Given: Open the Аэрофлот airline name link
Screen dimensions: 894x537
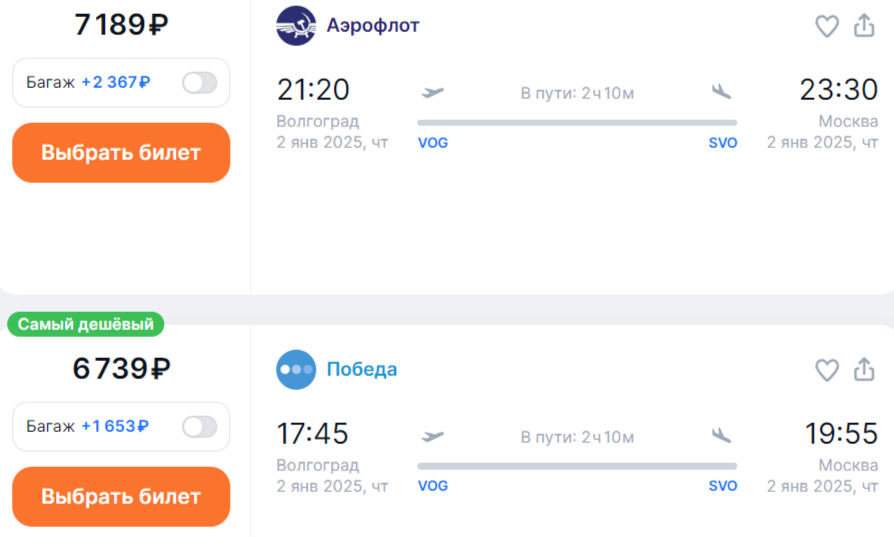Looking at the screenshot, I should click(x=373, y=26).
